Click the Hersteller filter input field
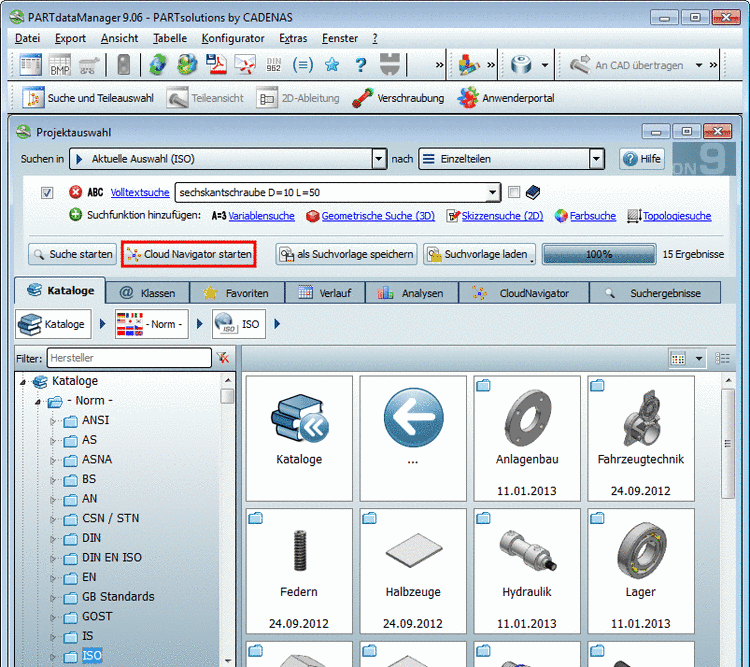 click(129, 357)
